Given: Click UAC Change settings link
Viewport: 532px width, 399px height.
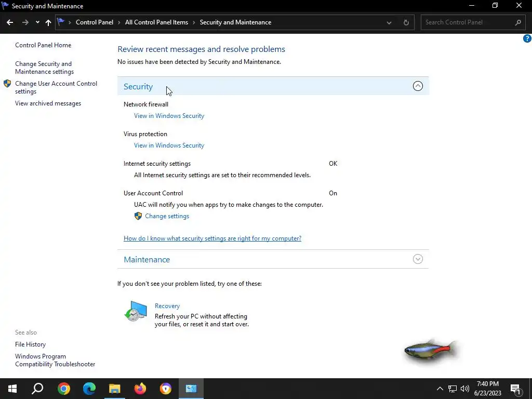Looking at the screenshot, I should tap(167, 216).
